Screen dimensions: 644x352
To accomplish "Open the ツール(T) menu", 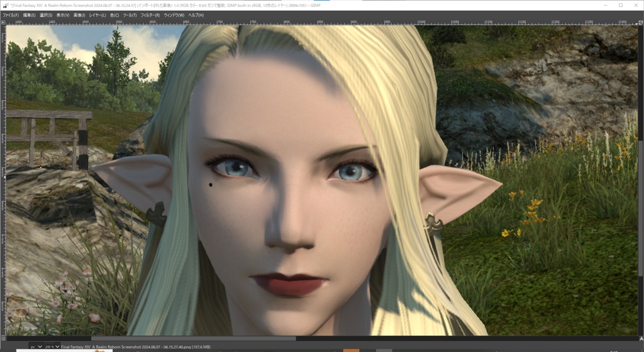I will 130,15.
